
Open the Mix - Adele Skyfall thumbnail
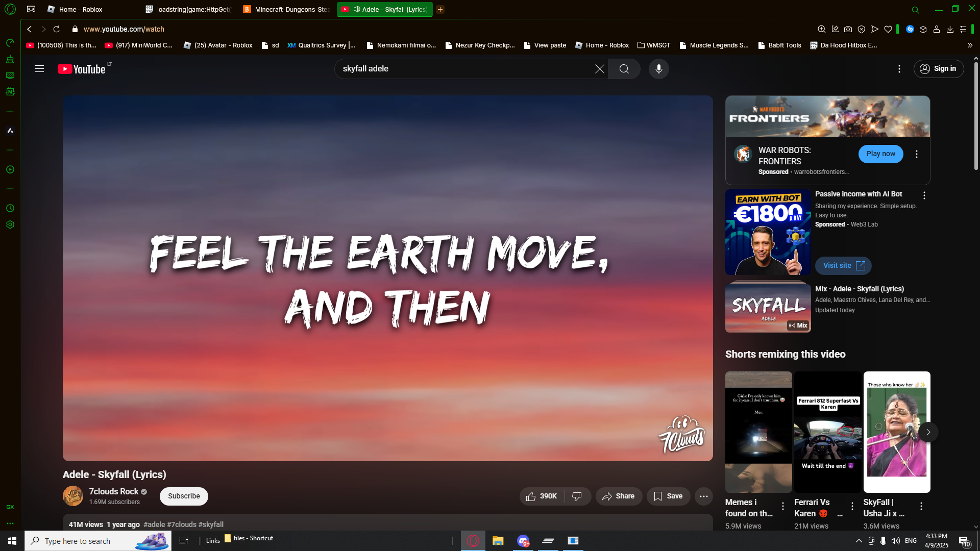pos(768,307)
